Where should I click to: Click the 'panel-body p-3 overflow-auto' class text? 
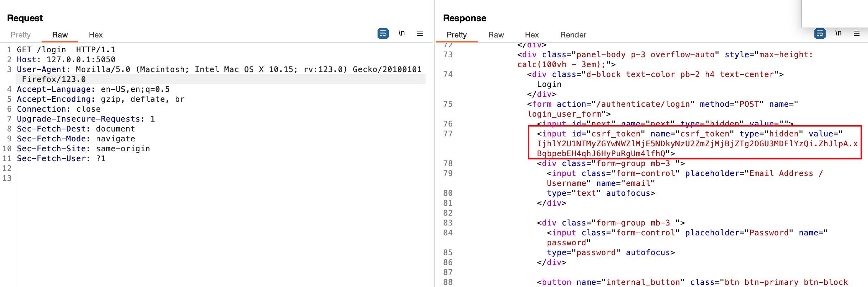(646, 55)
